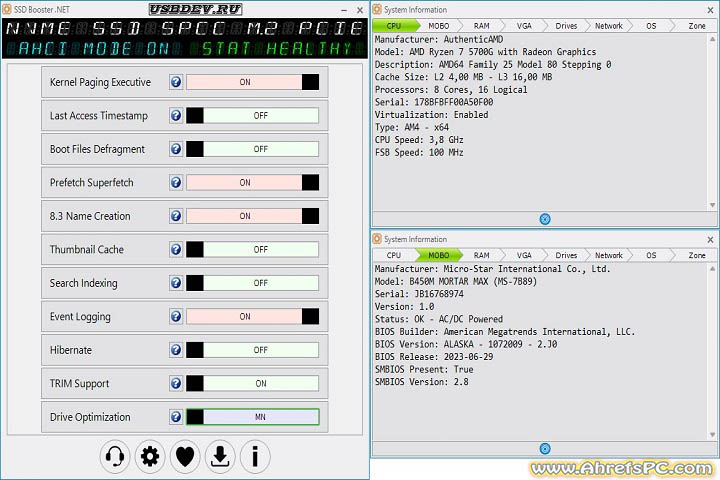720x480 pixels.
Task: Toggle Event Logging switch
Action: pyautogui.click(x=253, y=316)
